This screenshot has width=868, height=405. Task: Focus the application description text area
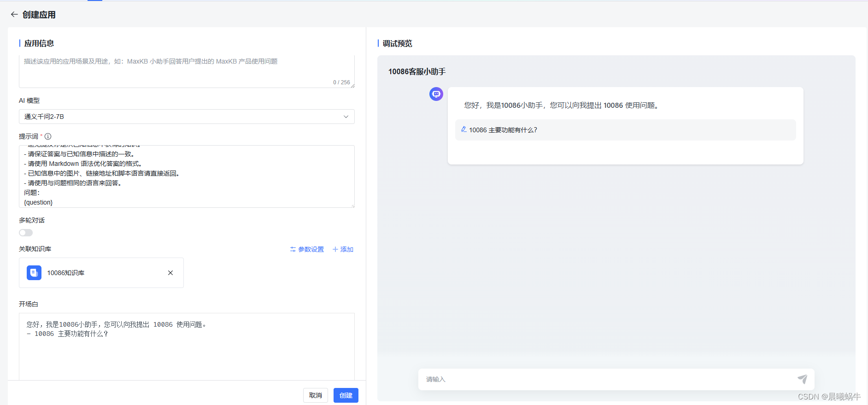pyautogui.click(x=187, y=71)
